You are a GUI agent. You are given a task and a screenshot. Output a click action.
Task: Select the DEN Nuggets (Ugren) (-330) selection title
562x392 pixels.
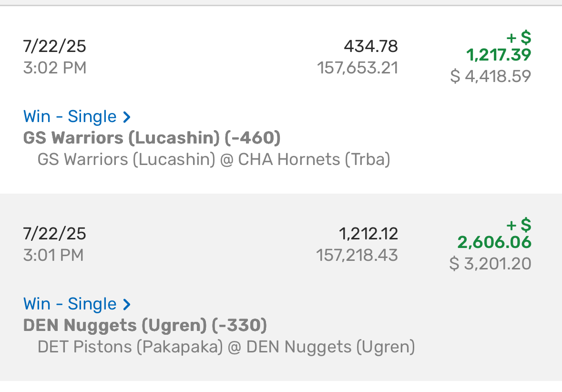point(145,326)
